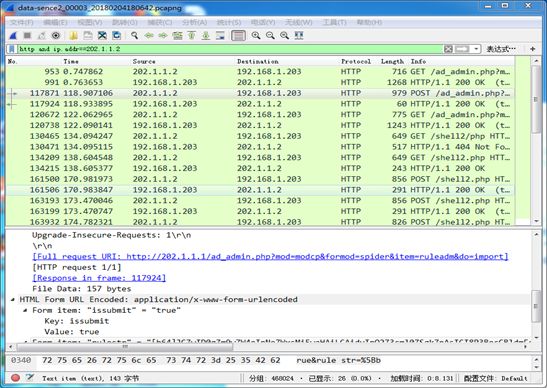Sort by the Length column header
547x388 pixels.
pyautogui.click(x=392, y=61)
